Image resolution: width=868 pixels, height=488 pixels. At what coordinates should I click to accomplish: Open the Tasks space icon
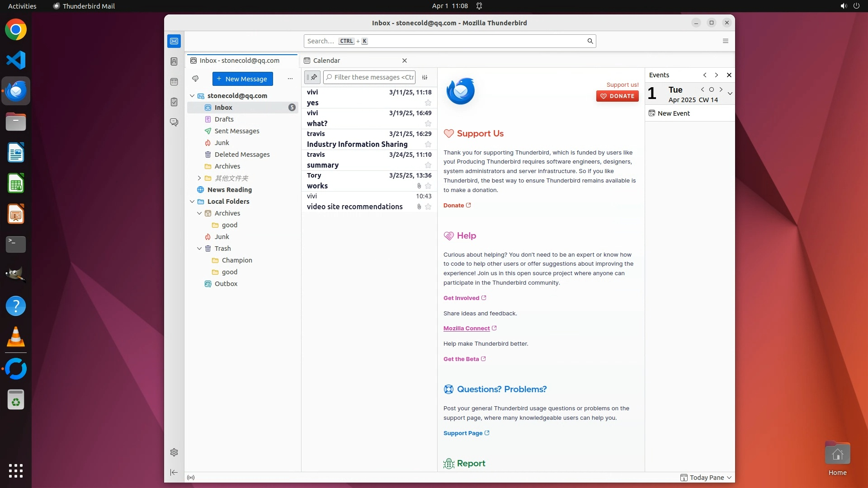tap(174, 102)
